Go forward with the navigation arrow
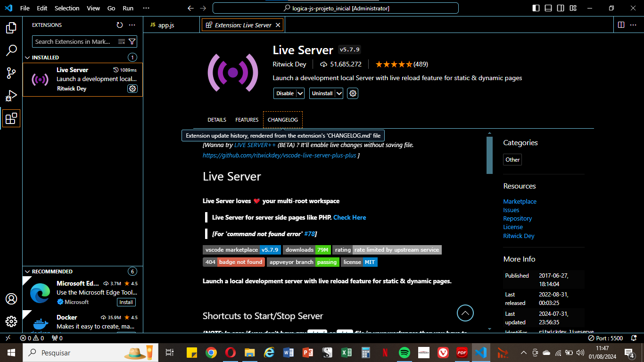The height and width of the screenshot is (362, 644). click(x=203, y=8)
